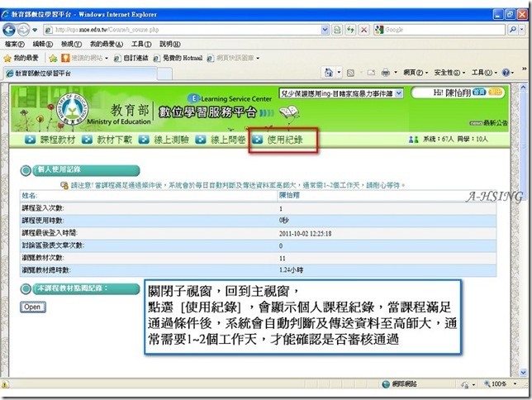Open the 我的最愛(A) menu
This screenshot has height=400, width=532.
point(107,44)
